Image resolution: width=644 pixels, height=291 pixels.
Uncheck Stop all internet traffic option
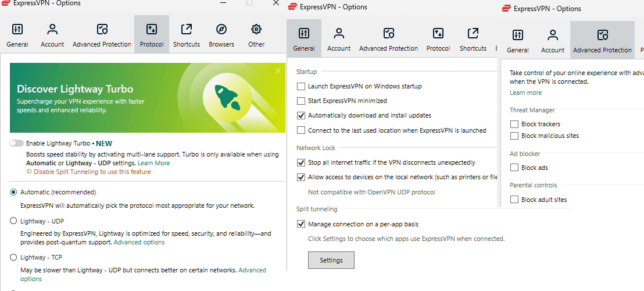(x=301, y=162)
